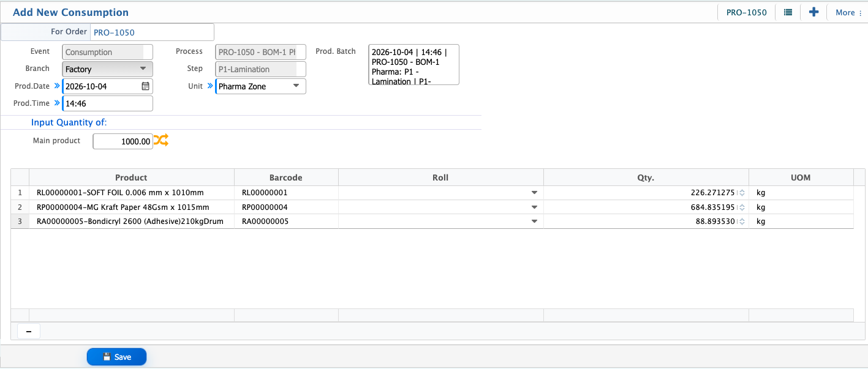Viewport: 868px width, 369px height.
Task: Click the Step field showing P1-Lamination
Action: tap(260, 69)
